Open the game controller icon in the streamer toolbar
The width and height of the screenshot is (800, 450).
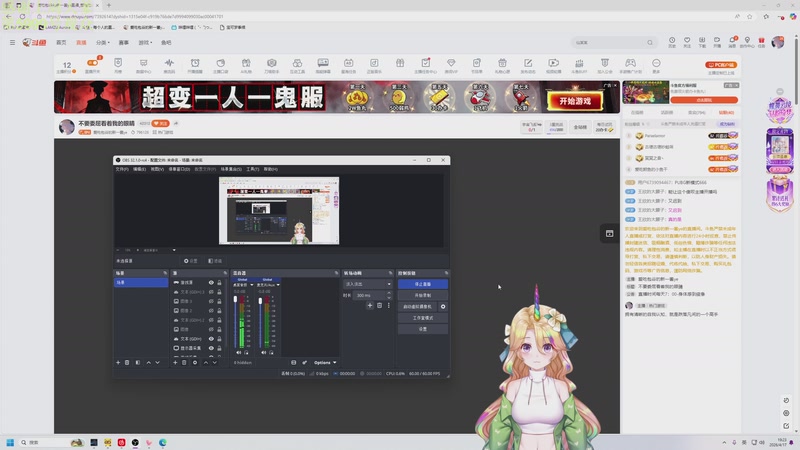tap(631, 63)
